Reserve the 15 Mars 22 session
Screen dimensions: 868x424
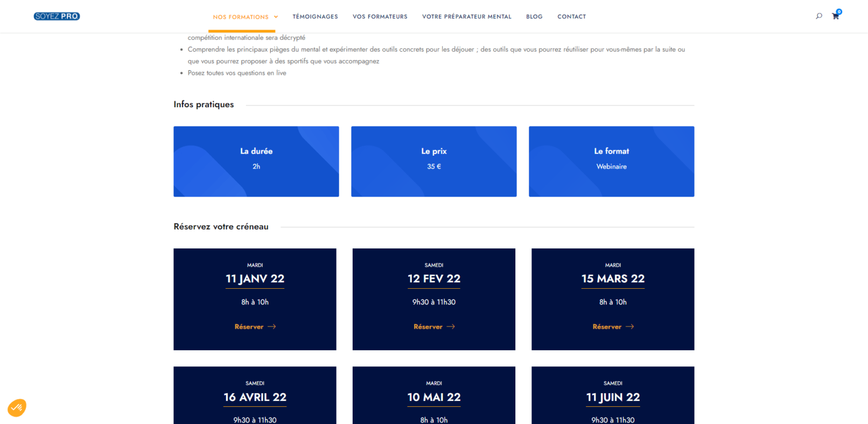(607, 326)
